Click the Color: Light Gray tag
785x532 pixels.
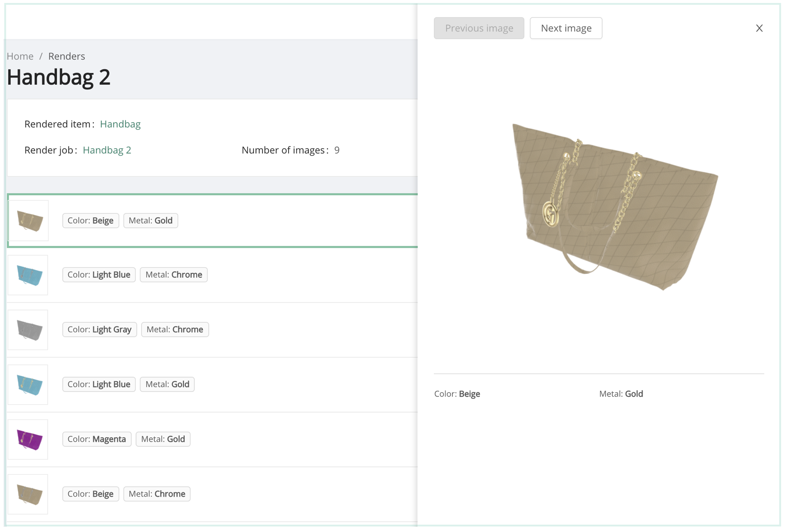point(99,330)
